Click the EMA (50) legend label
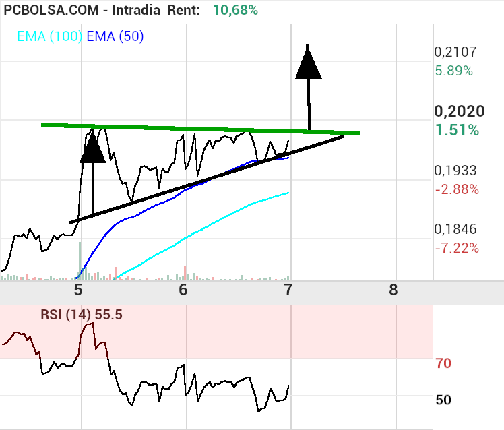504x430 pixels. click(x=115, y=36)
